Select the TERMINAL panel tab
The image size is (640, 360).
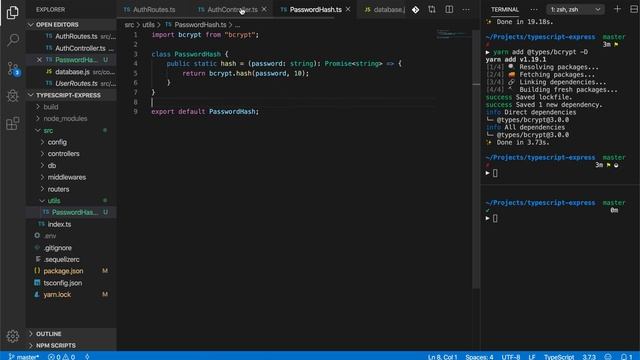504,9
